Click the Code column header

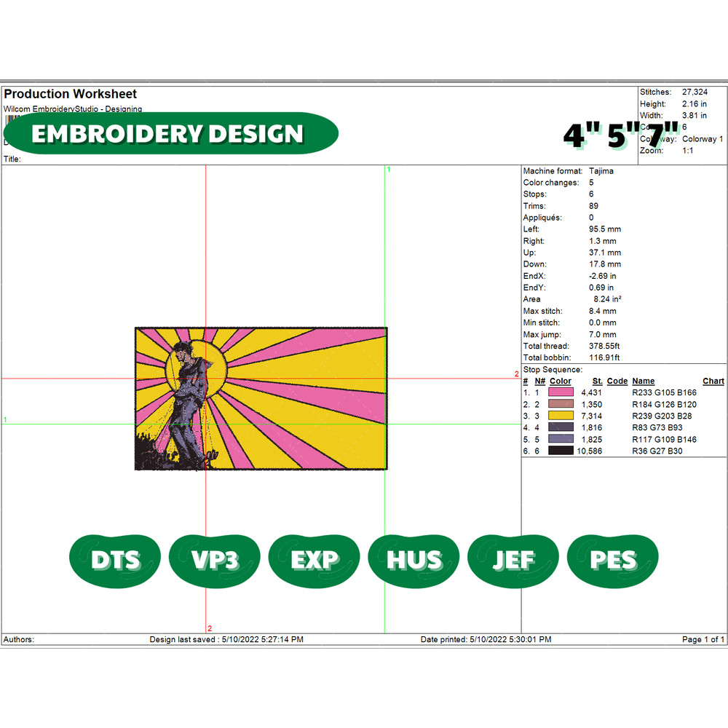click(x=617, y=381)
